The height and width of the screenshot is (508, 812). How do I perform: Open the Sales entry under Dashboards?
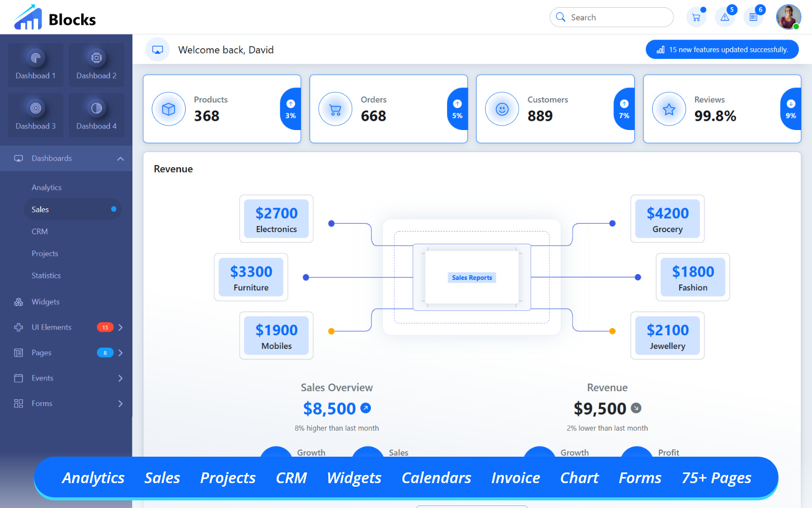coord(40,209)
